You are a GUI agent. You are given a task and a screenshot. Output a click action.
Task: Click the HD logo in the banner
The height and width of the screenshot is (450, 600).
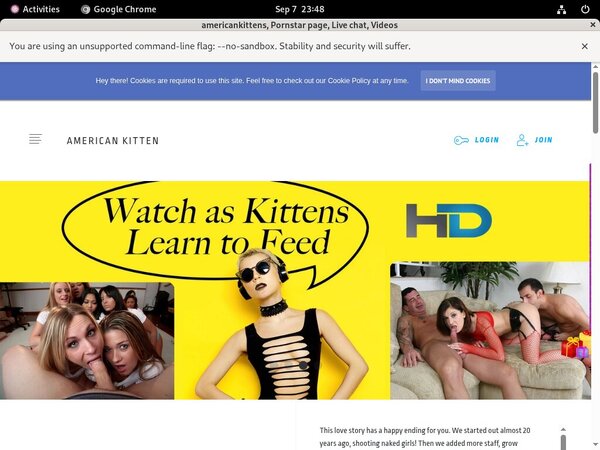(448, 221)
